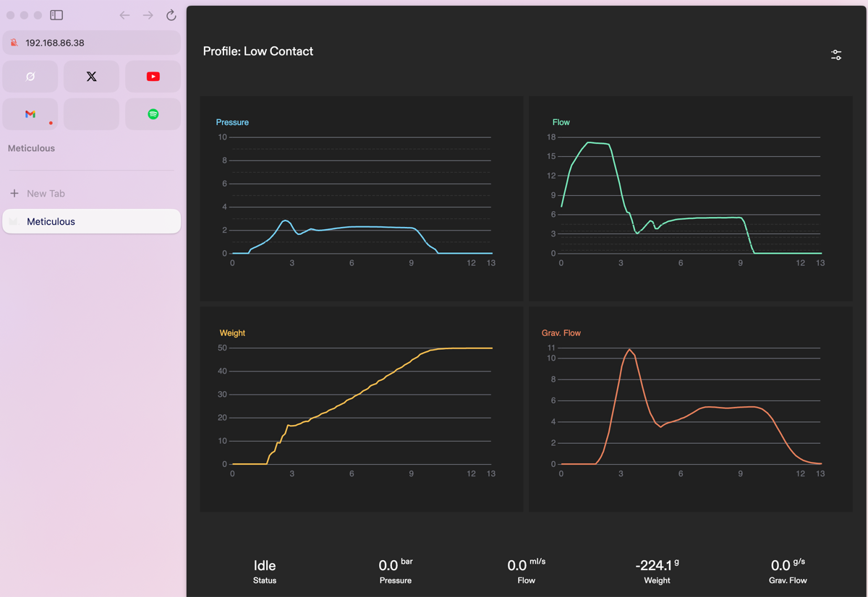868x597 pixels.
Task: Click the Flow label in bottom bar
Action: [x=527, y=580]
